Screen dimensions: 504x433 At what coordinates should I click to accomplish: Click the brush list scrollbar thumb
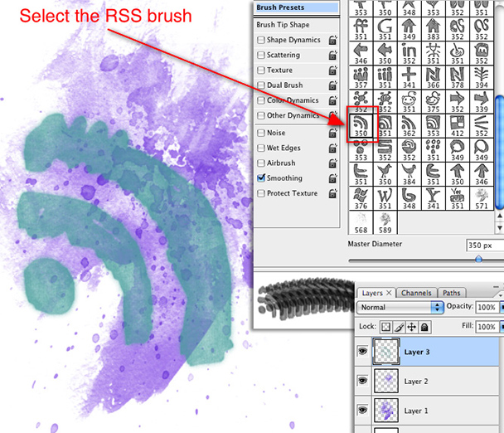pyautogui.click(x=499, y=153)
